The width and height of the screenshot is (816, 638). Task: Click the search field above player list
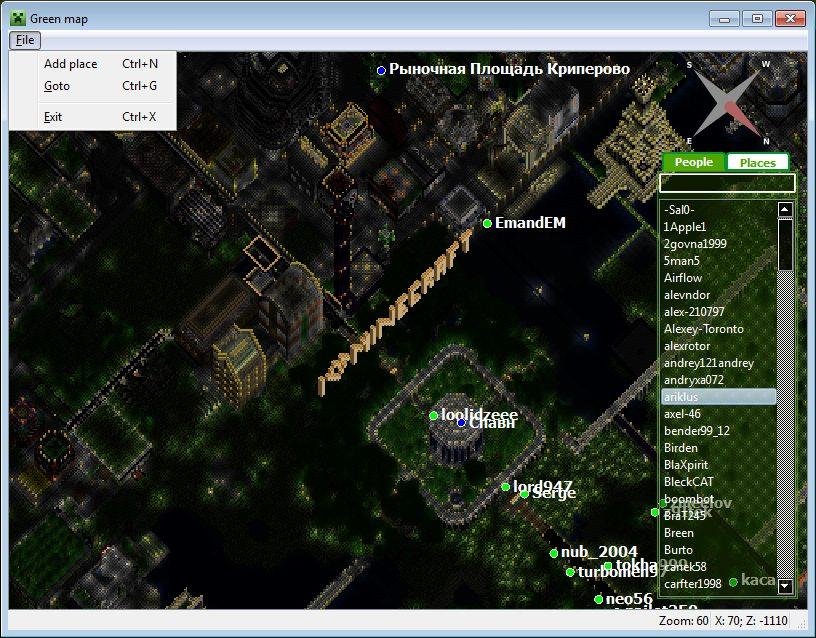tap(726, 183)
